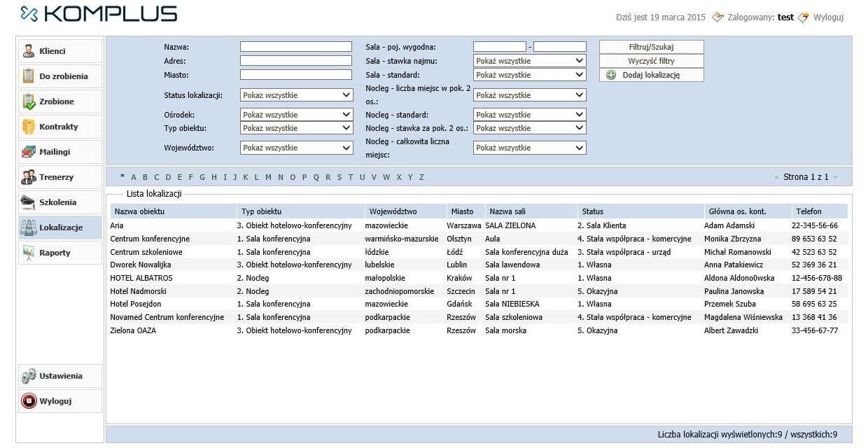Click the Filtruj/Szukaj button
Image resolution: width=868 pixels, height=448 pixels.
[x=652, y=47]
